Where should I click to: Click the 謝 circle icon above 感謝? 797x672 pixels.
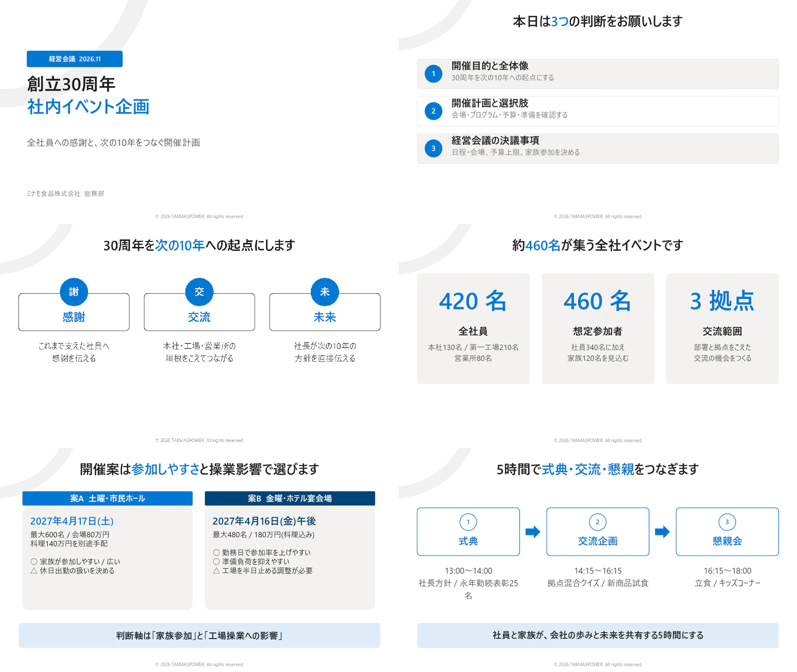click(x=74, y=292)
